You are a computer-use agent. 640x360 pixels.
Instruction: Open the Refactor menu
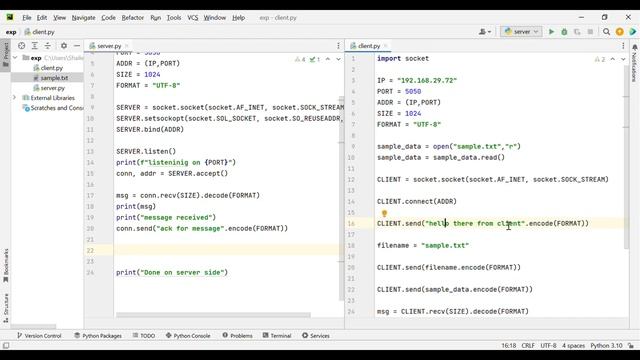[x=133, y=18]
